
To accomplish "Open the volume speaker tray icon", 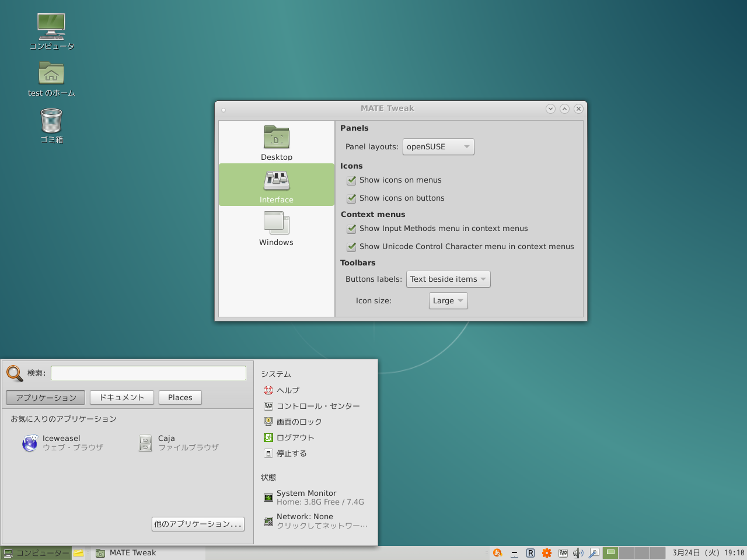I will [x=578, y=553].
